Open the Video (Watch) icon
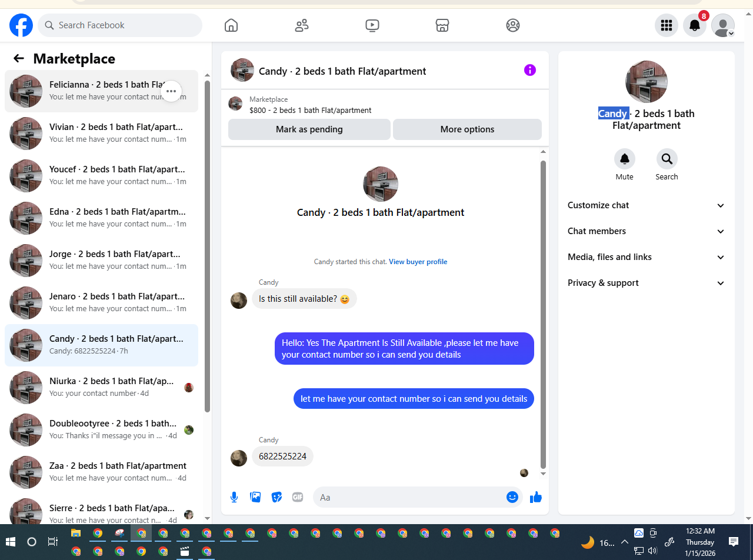The width and height of the screenshot is (753, 560). (x=372, y=25)
